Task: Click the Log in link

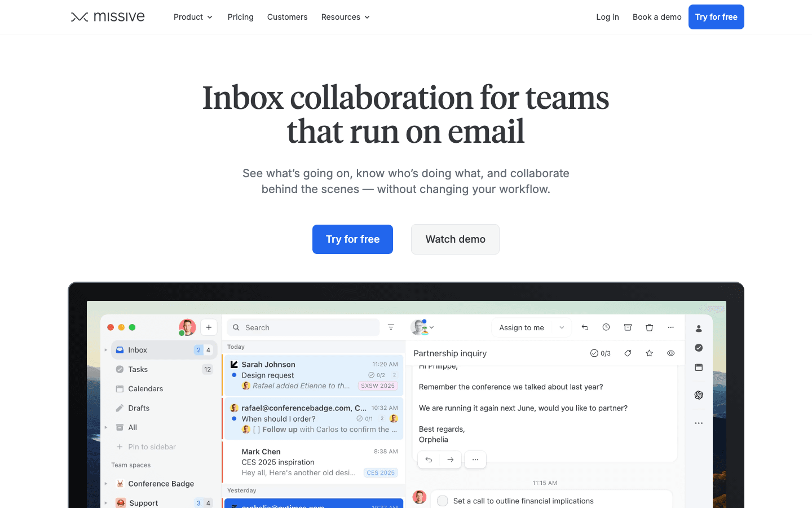Action: 607,17
